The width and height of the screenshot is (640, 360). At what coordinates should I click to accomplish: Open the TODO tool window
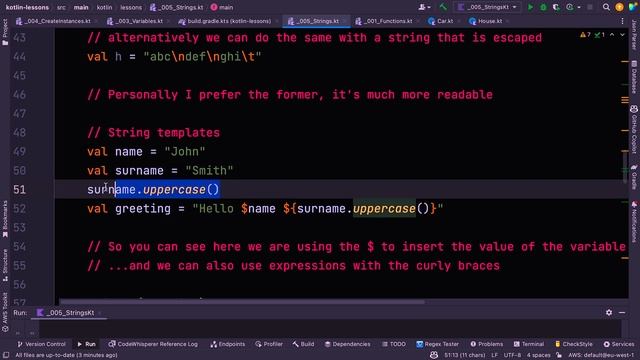(x=394, y=344)
